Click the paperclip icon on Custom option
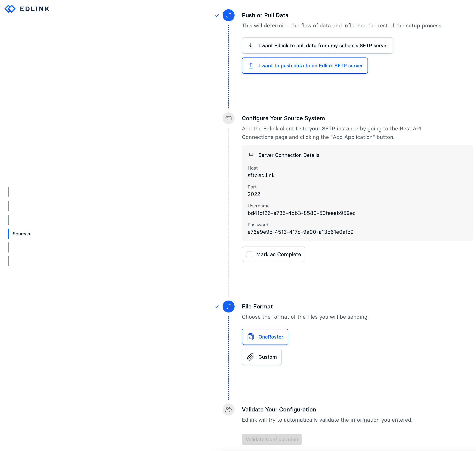This screenshot has width=476, height=451. point(251,357)
